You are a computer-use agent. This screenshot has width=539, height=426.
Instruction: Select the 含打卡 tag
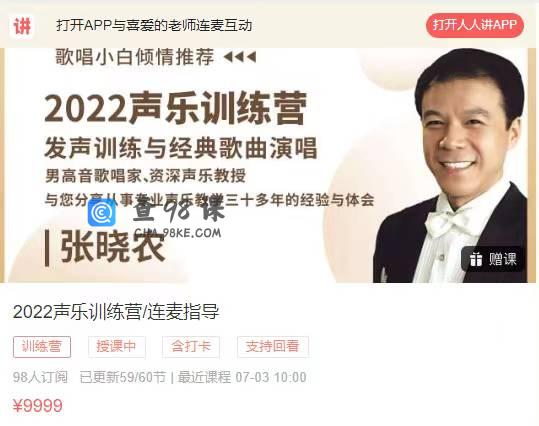191,347
